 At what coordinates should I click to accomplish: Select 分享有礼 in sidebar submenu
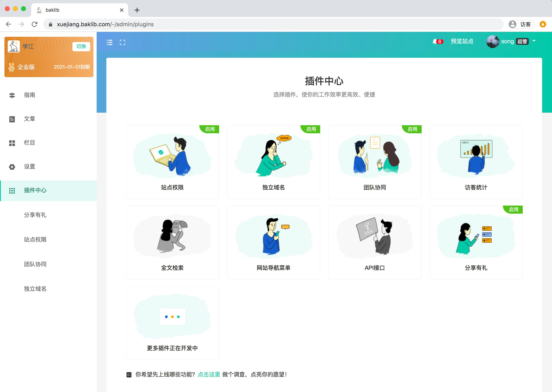[x=35, y=215]
